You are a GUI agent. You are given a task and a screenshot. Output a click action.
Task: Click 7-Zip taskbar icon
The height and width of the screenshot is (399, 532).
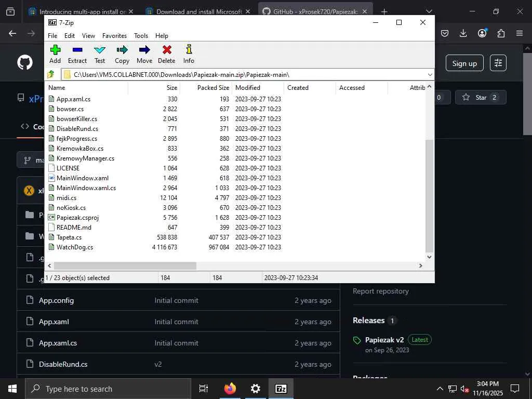(x=281, y=389)
